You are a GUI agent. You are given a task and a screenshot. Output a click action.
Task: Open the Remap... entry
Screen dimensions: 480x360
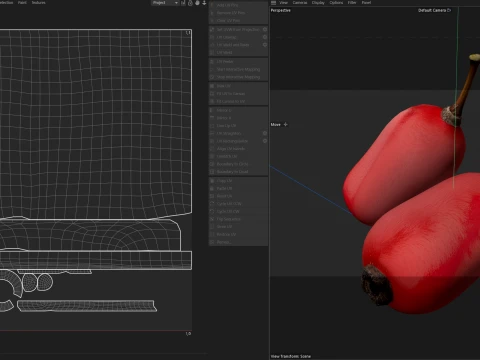tap(238, 242)
